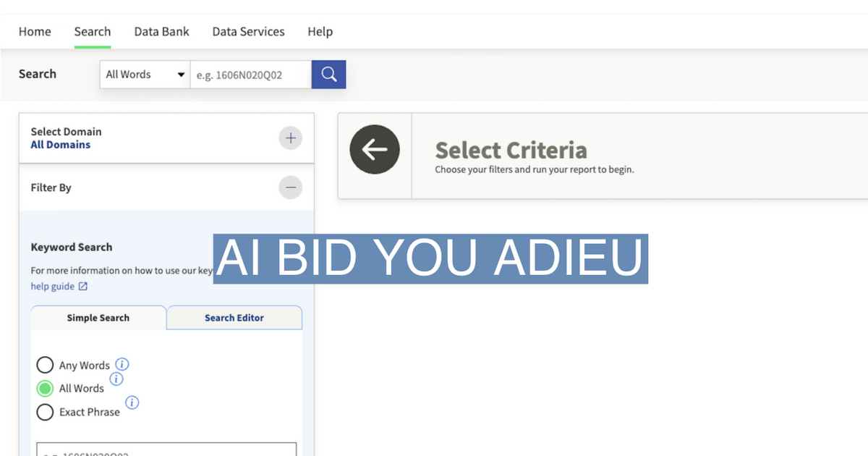
Task: Select the Any Words radio button
Action: coord(45,365)
